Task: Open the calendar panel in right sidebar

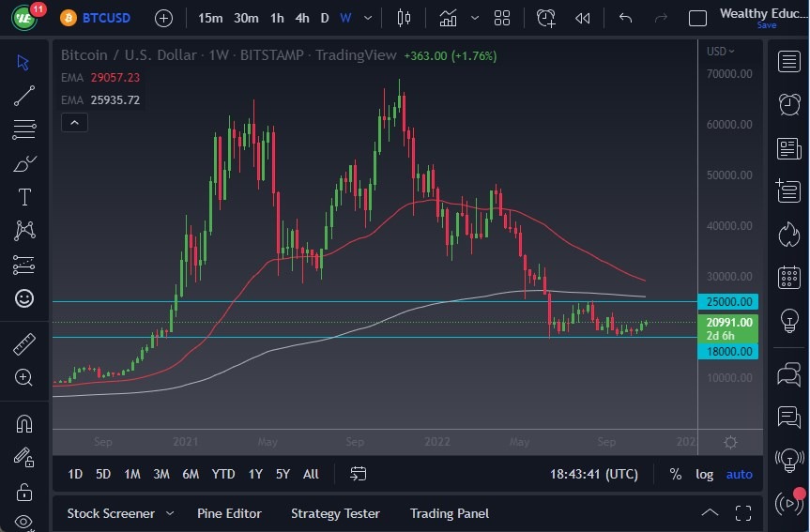Action: pyautogui.click(x=789, y=278)
